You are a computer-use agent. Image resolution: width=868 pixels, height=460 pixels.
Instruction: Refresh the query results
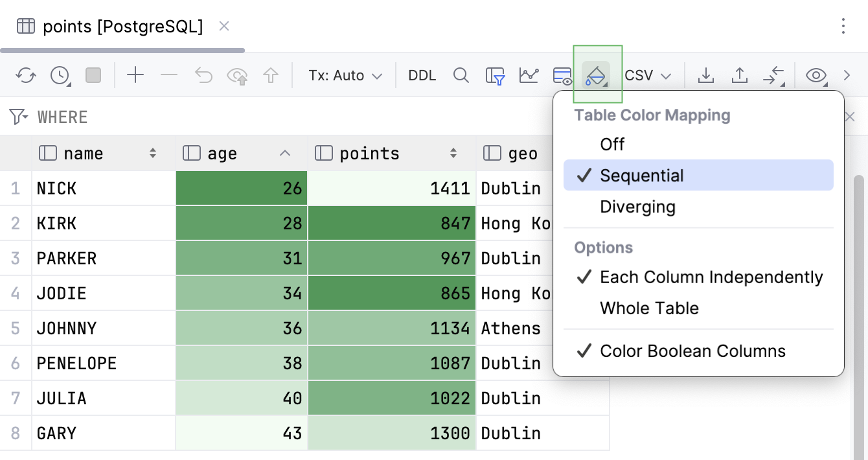pyautogui.click(x=26, y=75)
